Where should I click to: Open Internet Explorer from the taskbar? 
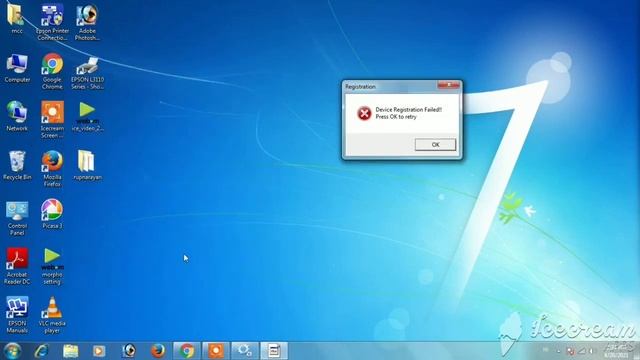[41, 351]
